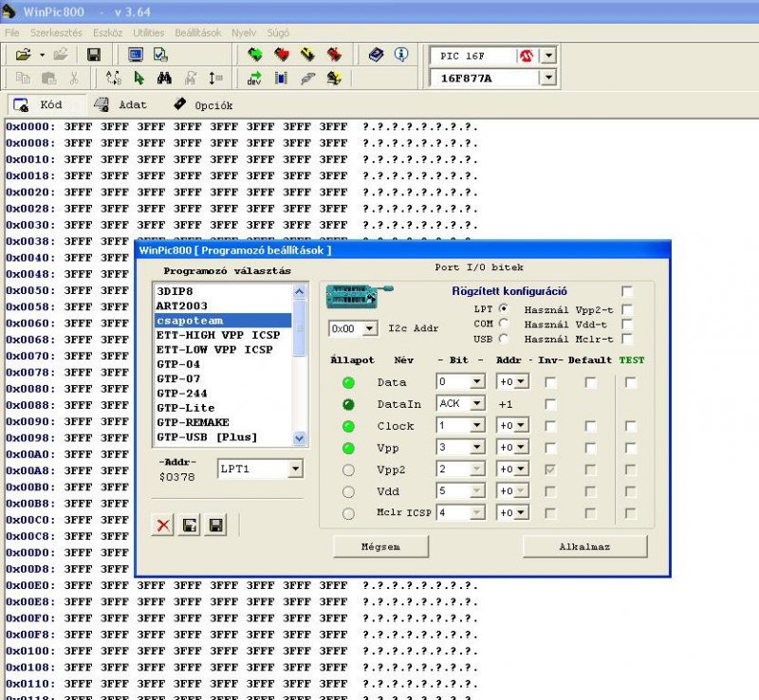Open the Szerkesztés menu
Viewport: 759px width, 700px height.
[56, 32]
